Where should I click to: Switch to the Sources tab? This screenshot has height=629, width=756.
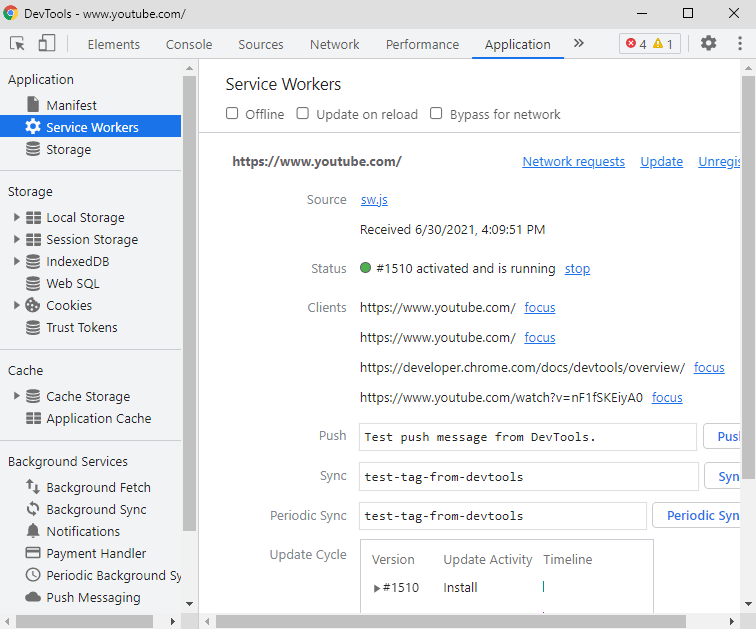click(261, 44)
